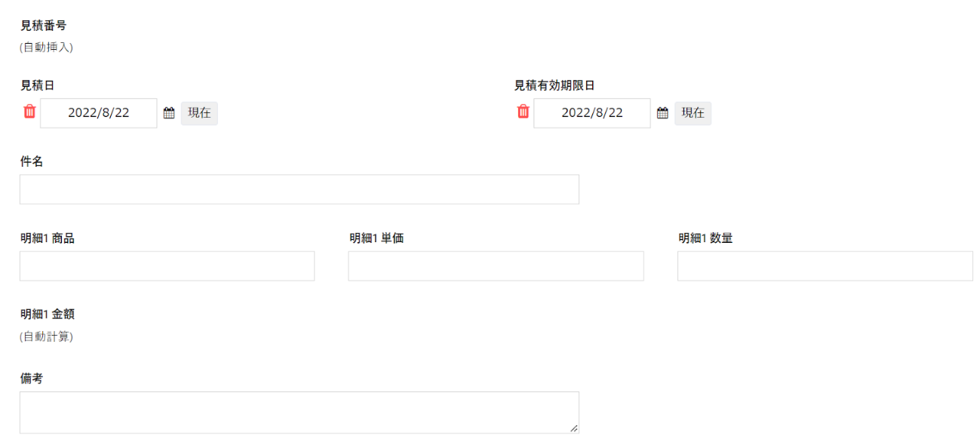Screen dimensions: 980x442
Task: Clear the 見積日 date using trash icon
Action: pos(29,112)
